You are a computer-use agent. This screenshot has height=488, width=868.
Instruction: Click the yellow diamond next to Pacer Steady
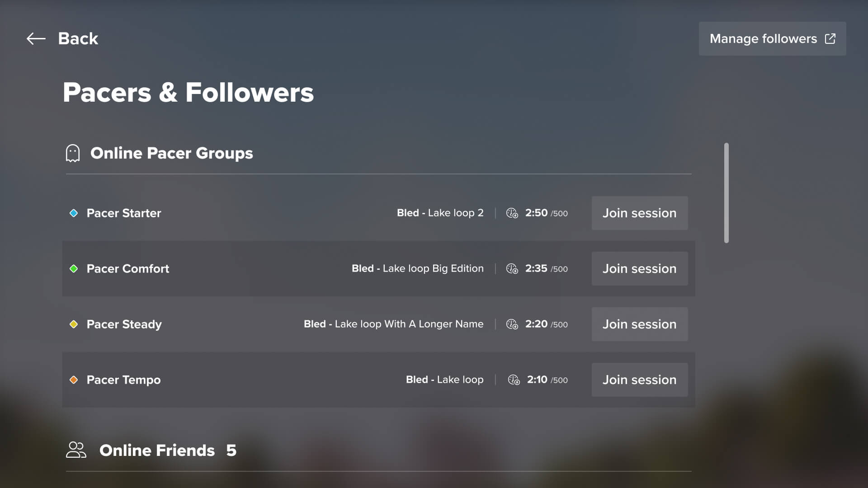pyautogui.click(x=74, y=324)
